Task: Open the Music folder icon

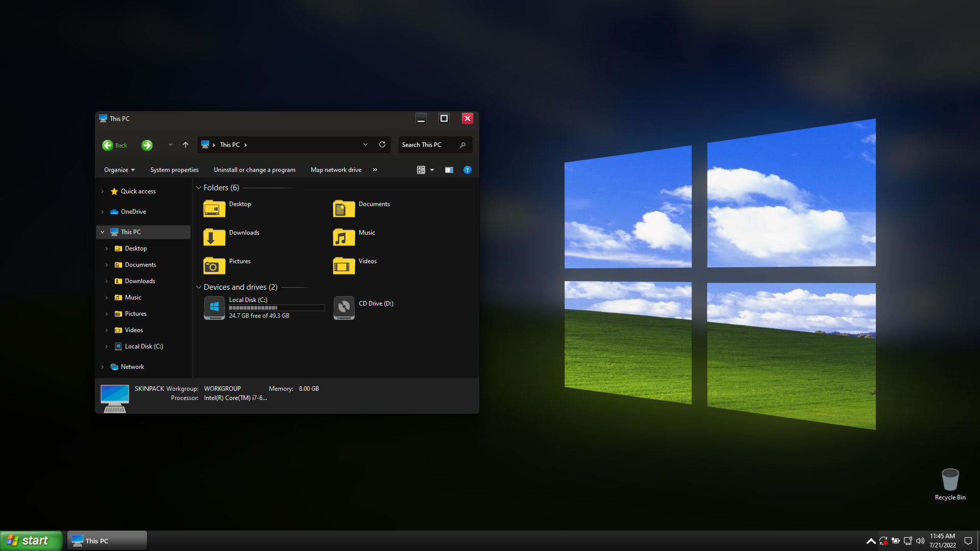Action: (x=344, y=237)
